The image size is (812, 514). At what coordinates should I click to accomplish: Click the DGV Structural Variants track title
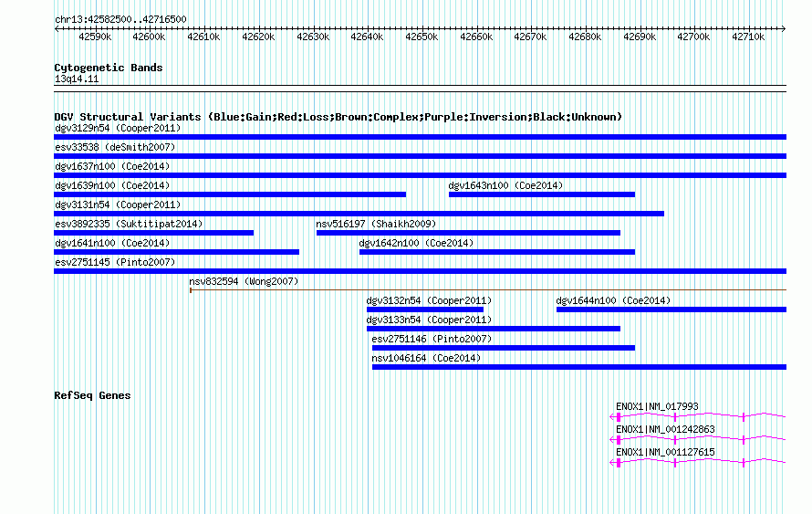[x=338, y=117]
